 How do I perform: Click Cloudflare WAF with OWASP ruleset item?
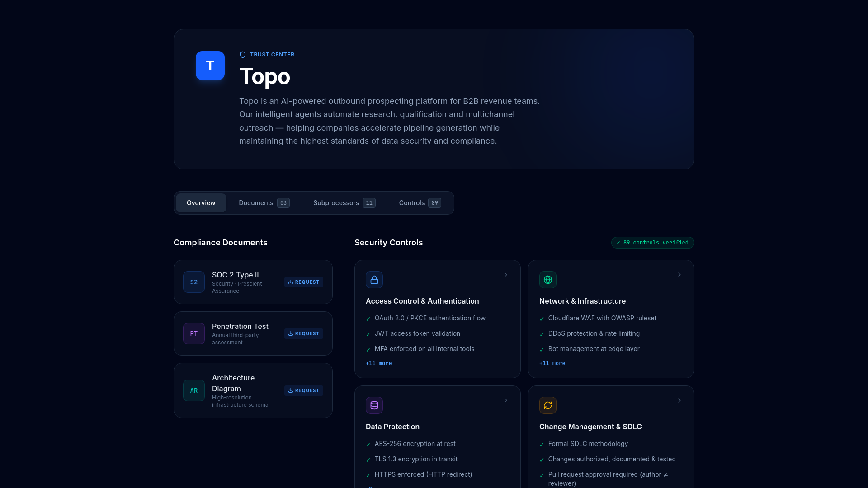(x=602, y=318)
